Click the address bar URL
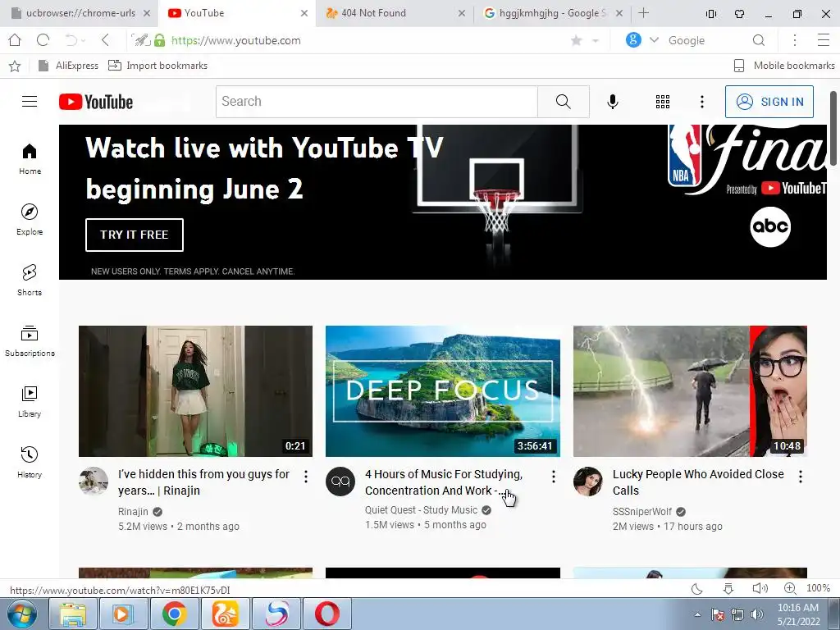The height and width of the screenshot is (630, 840). pos(235,41)
